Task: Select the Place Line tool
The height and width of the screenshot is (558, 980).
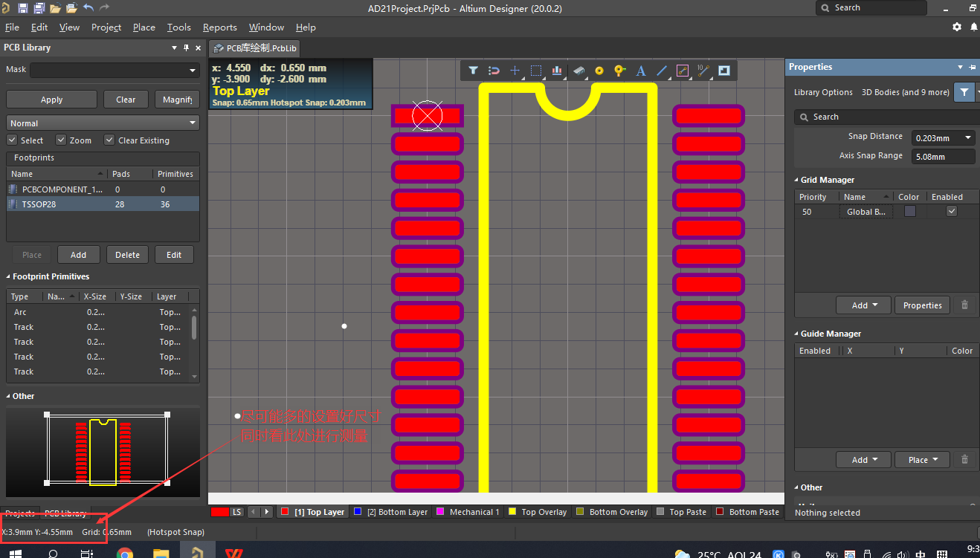Action: 662,71
